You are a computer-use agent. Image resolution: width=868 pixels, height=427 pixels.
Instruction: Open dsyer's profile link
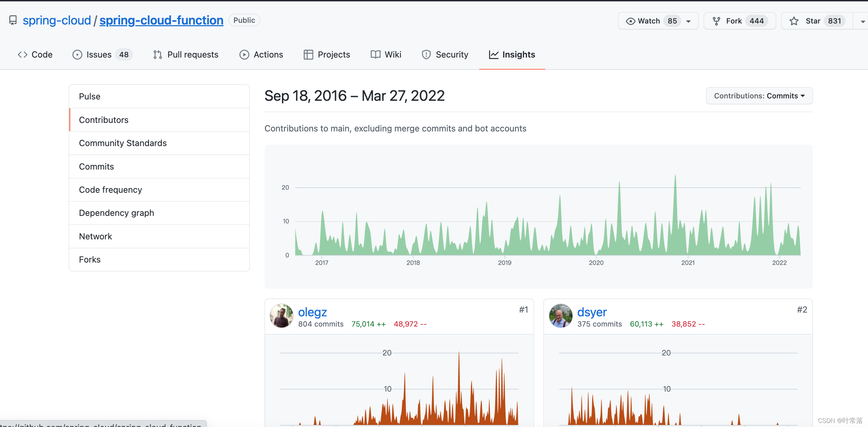592,312
